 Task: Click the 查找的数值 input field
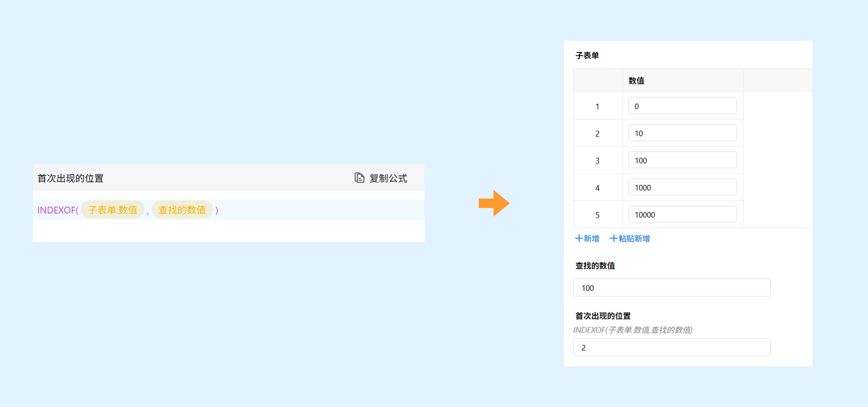click(x=672, y=288)
